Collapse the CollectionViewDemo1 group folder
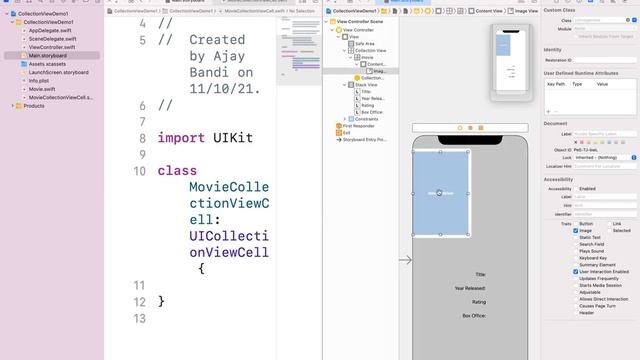This screenshot has height=360, width=640. [13, 22]
